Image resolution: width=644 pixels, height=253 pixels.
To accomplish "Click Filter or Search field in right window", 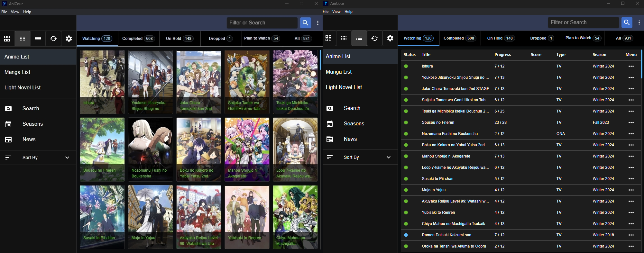I will click(x=583, y=23).
